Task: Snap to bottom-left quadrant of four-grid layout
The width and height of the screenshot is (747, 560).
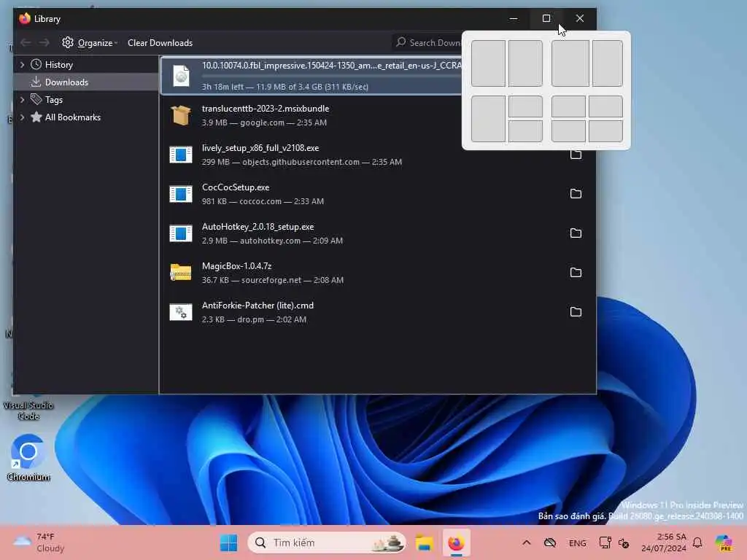Action: tap(568, 131)
